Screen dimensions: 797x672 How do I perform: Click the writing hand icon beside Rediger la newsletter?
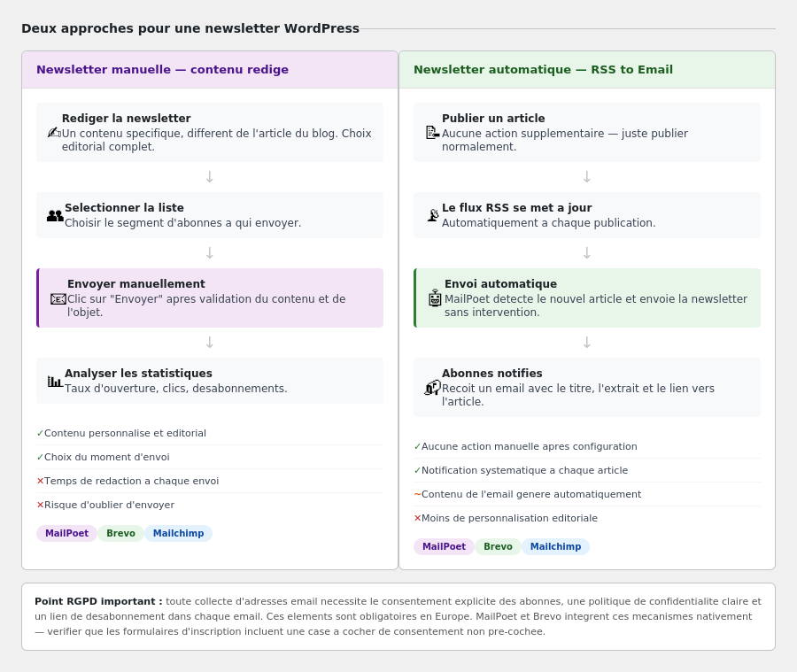click(54, 133)
